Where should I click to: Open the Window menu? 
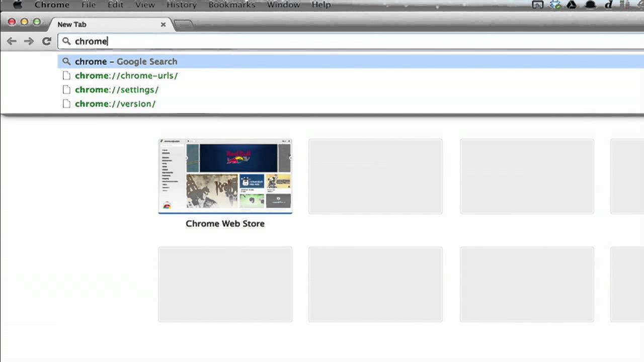tap(284, 5)
